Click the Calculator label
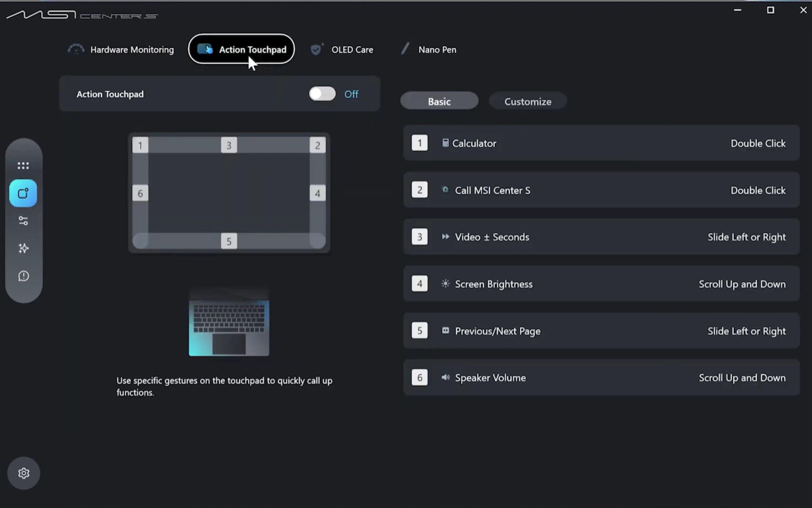Image resolution: width=812 pixels, height=508 pixels. 474,144
